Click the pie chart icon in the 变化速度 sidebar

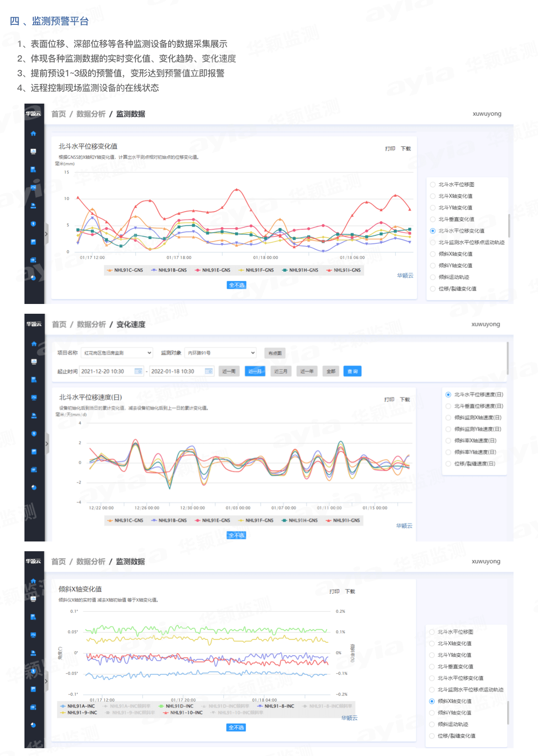click(34, 487)
